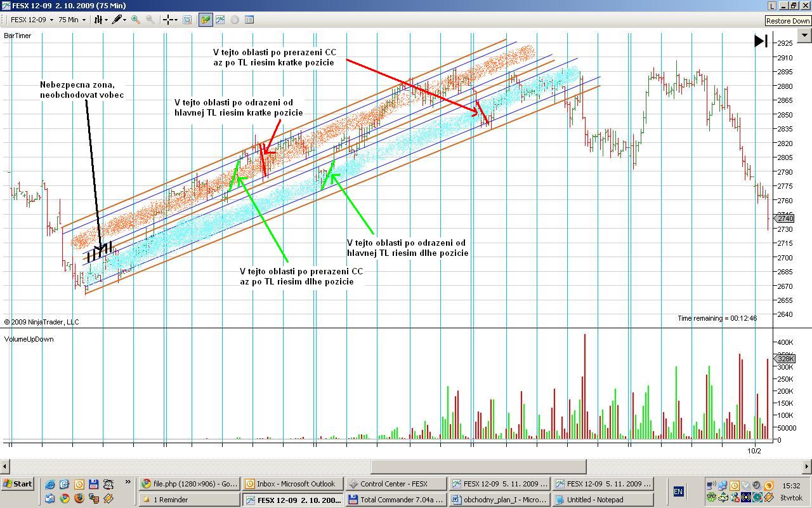Click the blue document Quick Launch icon beside Internet Explorer
The height and width of the screenshot is (508, 812).
point(64,484)
